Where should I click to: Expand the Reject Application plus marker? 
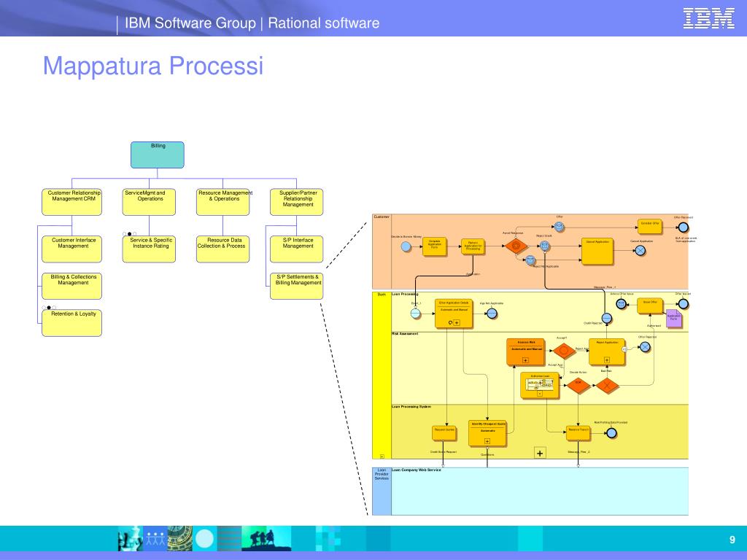607,360
